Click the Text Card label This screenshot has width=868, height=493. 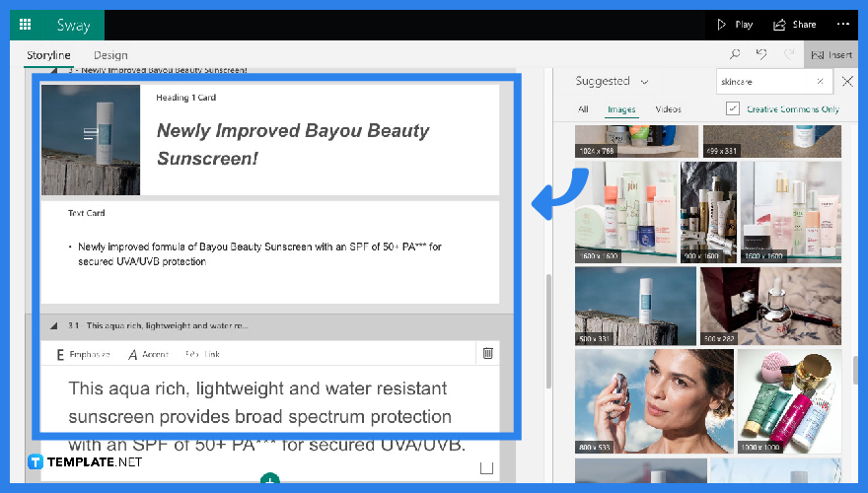tap(87, 213)
